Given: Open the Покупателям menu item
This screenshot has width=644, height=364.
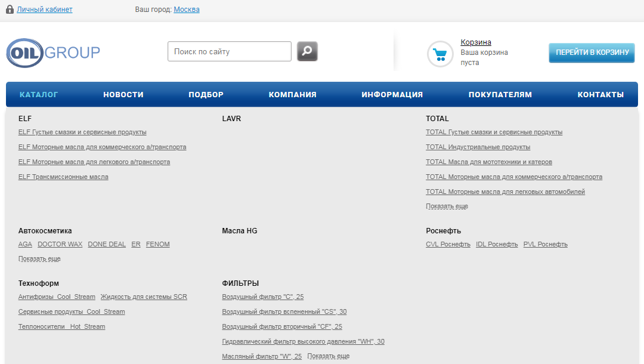Looking at the screenshot, I should click(x=500, y=94).
